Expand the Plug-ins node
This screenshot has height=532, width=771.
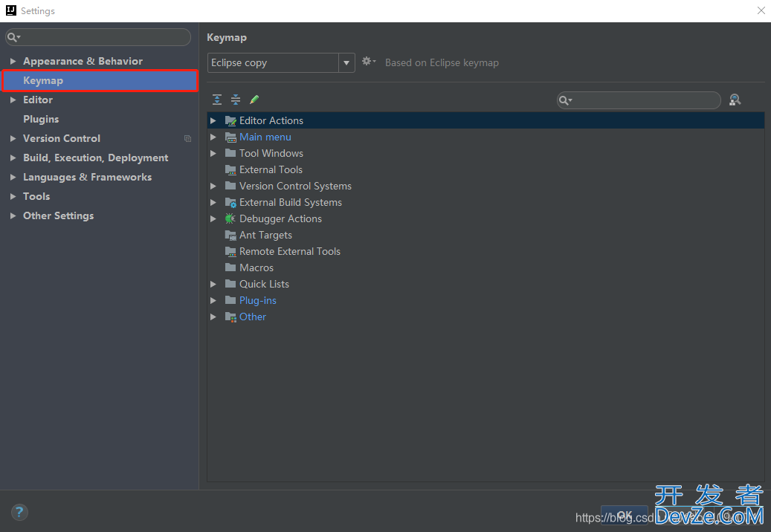click(x=213, y=300)
